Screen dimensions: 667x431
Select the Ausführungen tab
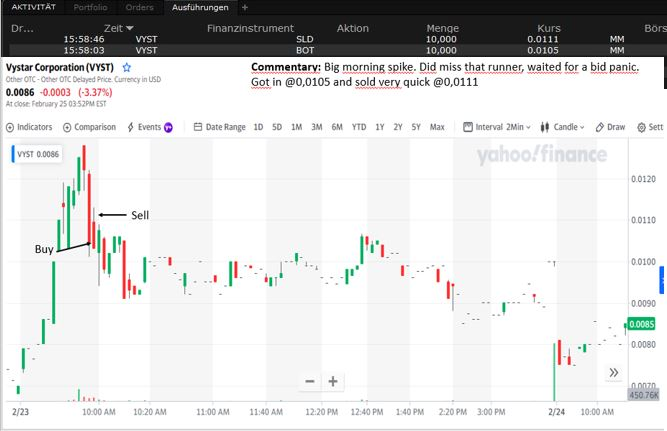point(200,7)
